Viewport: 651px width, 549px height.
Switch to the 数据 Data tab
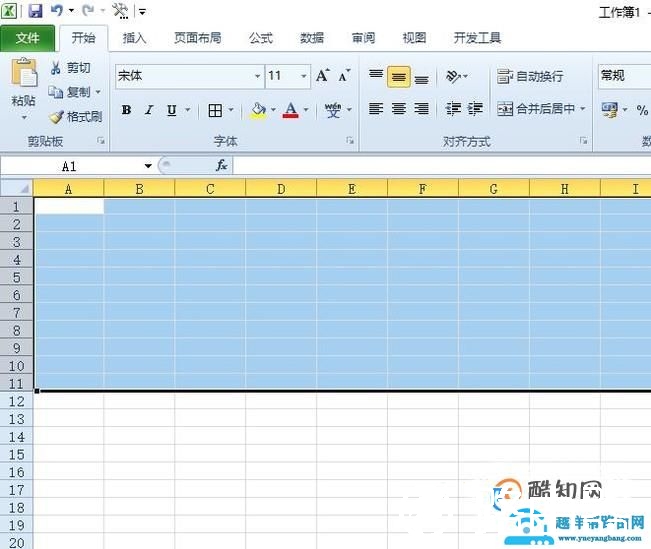[x=312, y=38]
